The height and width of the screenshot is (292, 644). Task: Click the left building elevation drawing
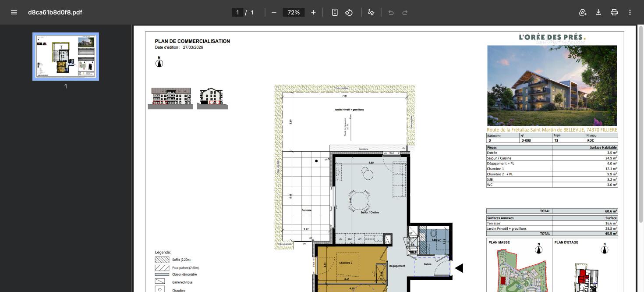pos(170,98)
